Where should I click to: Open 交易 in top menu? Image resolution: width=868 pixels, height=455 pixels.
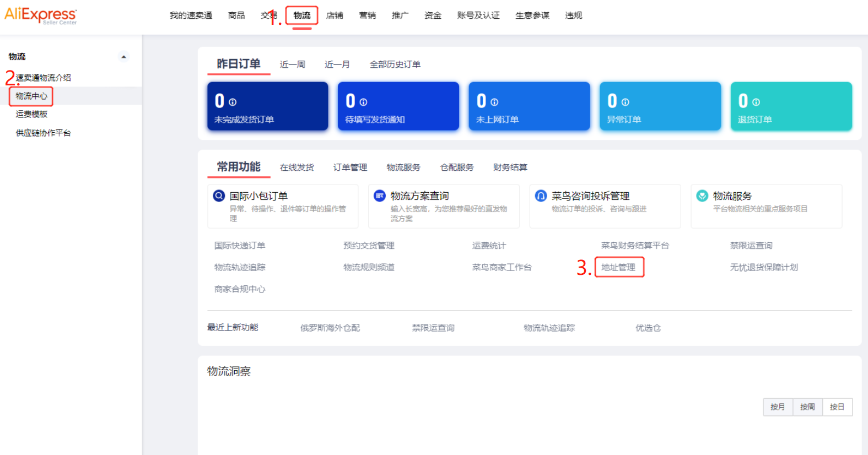coord(269,15)
